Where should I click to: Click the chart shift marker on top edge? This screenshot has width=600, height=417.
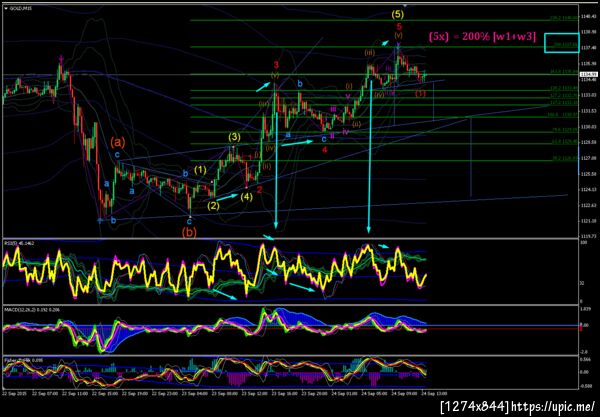tap(405, 5)
